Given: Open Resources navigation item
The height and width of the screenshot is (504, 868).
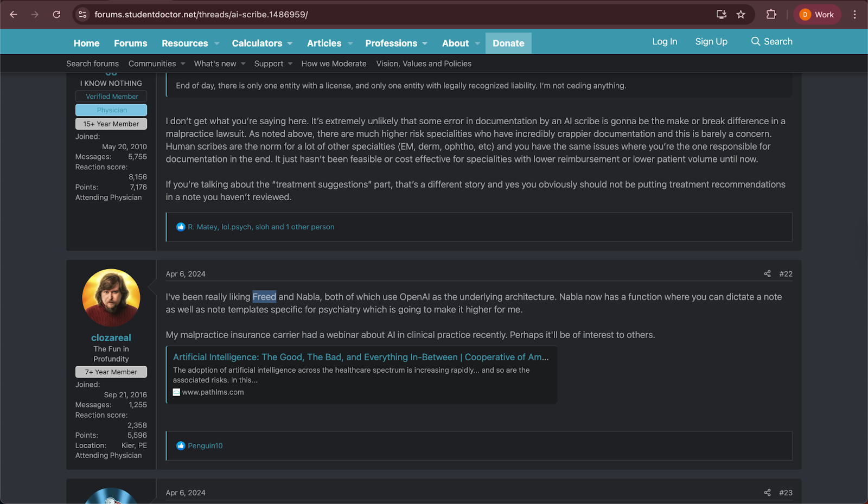Looking at the screenshot, I should [185, 43].
